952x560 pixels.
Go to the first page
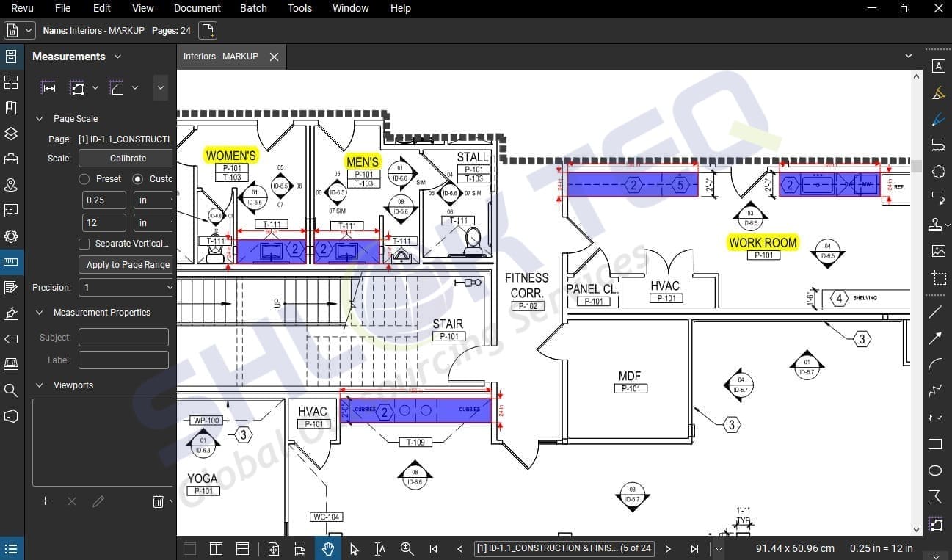(433, 548)
